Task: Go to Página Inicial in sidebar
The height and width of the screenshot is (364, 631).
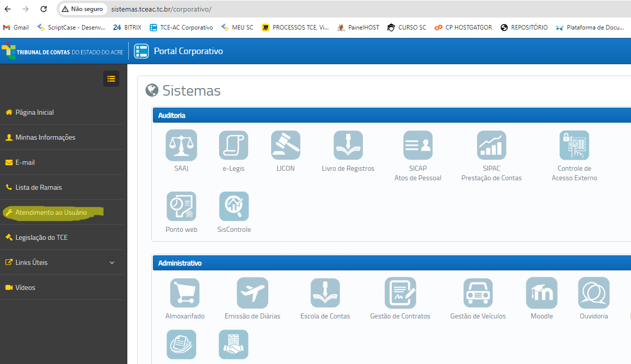Action: [62, 112]
